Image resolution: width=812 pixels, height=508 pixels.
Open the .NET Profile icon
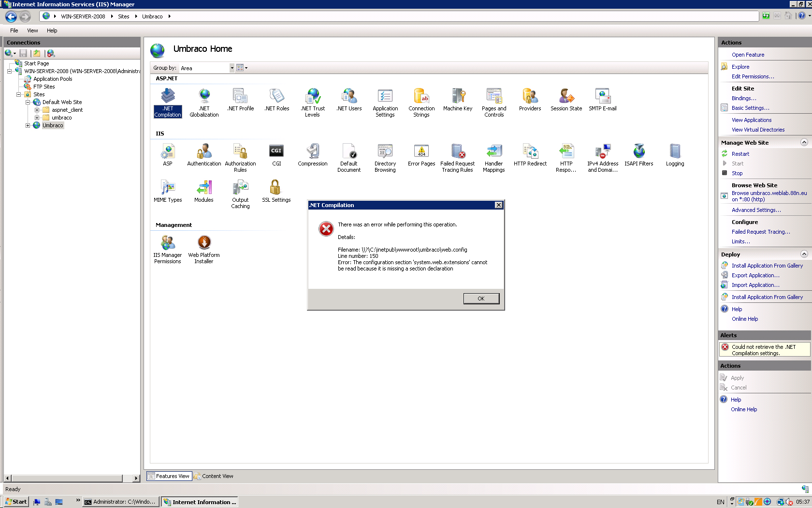[x=240, y=100]
